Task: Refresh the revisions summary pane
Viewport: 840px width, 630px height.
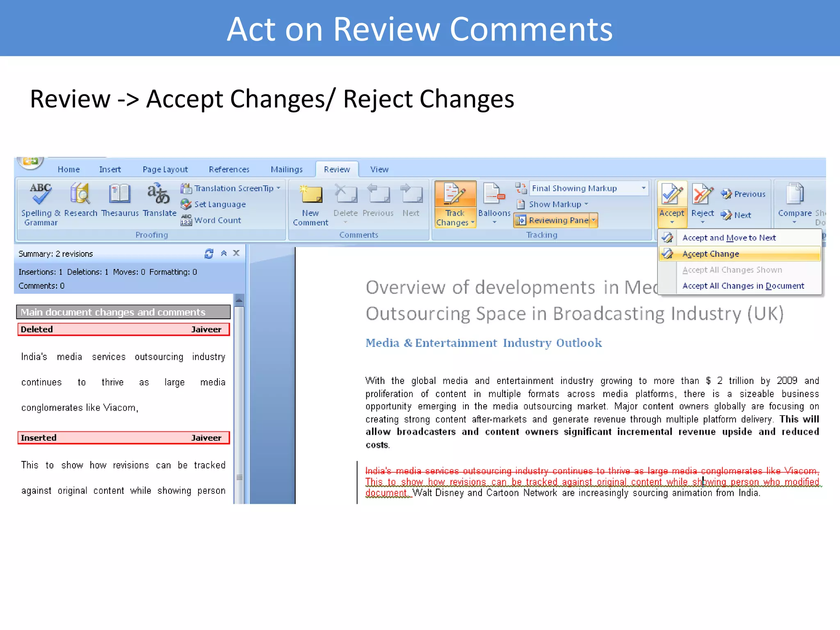Action: [209, 254]
